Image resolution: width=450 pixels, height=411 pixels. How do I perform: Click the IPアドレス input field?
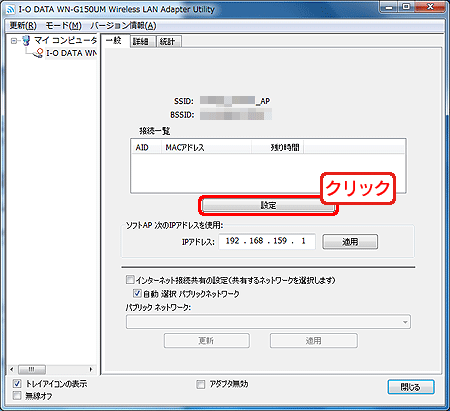point(267,241)
